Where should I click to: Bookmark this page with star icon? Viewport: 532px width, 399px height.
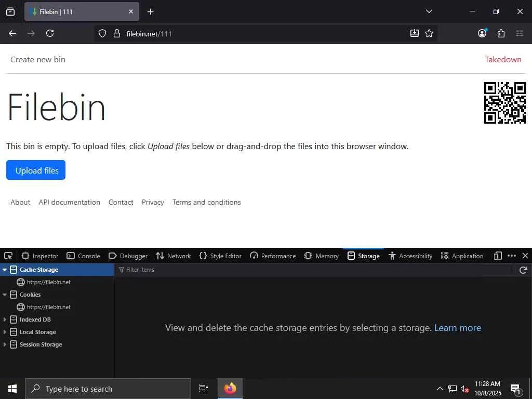(x=429, y=33)
